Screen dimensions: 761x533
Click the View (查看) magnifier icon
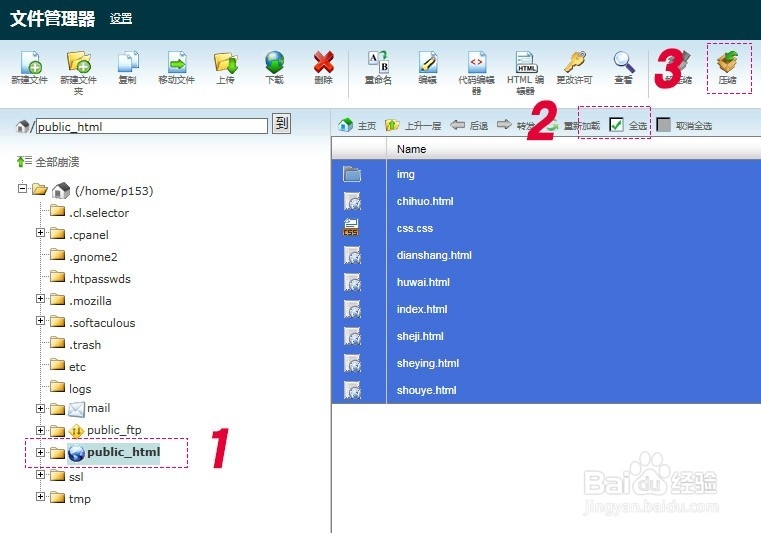(x=624, y=63)
